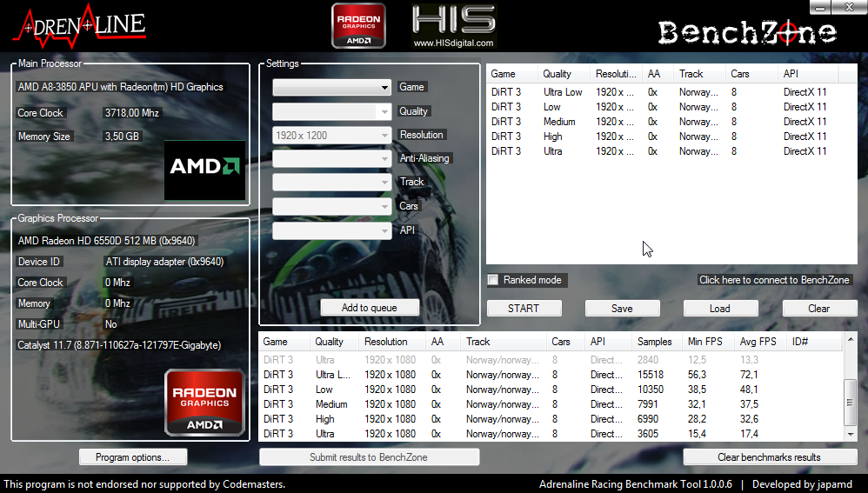Click results list scroll down arrow

[851, 435]
